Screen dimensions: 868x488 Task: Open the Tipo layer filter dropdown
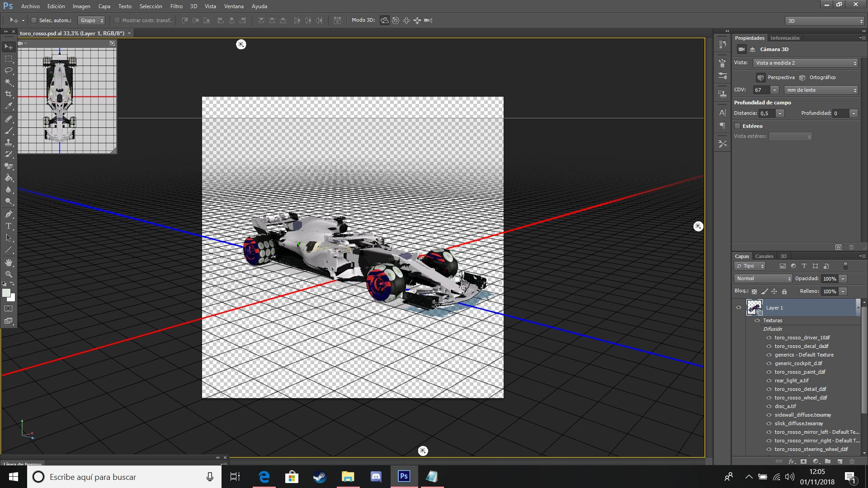pos(750,266)
